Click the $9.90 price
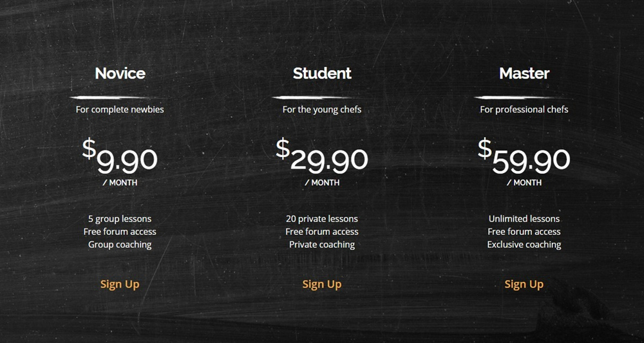This screenshot has width=644, height=343. 120,158
